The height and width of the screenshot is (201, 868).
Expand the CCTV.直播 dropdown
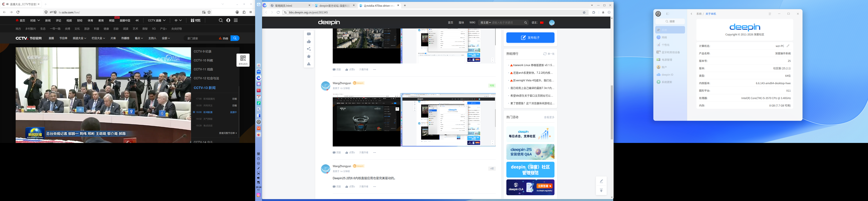coord(157,20)
